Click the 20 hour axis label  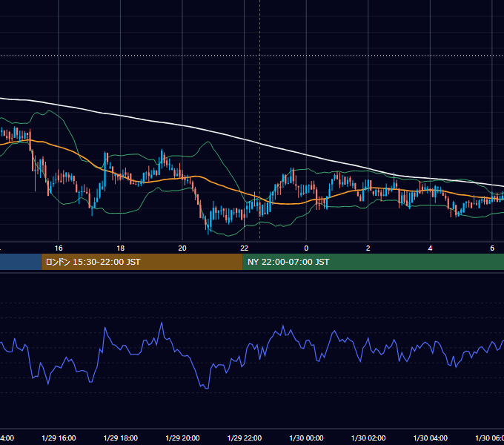(182, 248)
